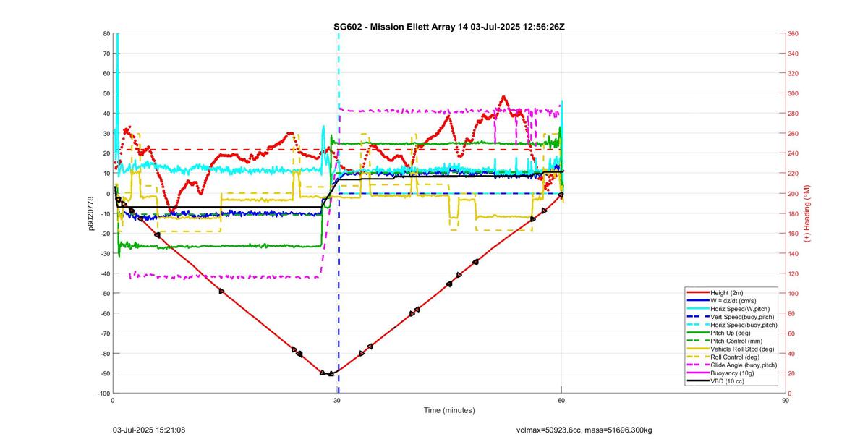Select the 'W = dz/dt (cm/s)' legend entry
This screenshot has width=868, height=442.
point(735,301)
